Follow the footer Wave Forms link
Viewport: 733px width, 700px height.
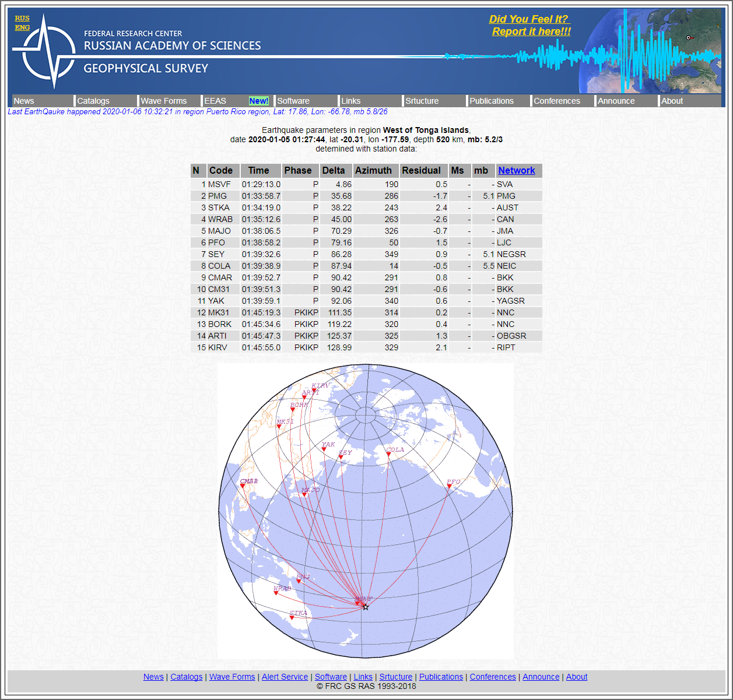tap(232, 677)
